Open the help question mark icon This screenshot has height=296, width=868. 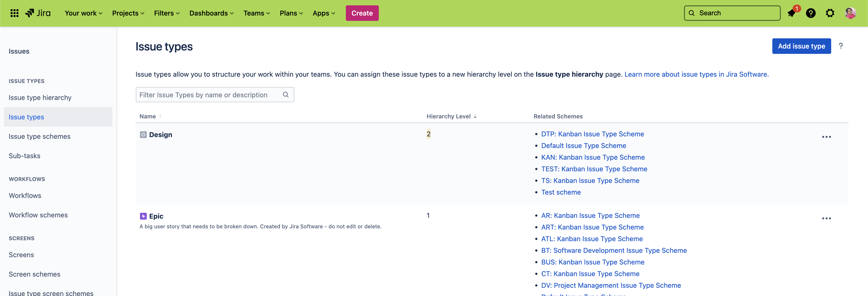[x=811, y=13]
